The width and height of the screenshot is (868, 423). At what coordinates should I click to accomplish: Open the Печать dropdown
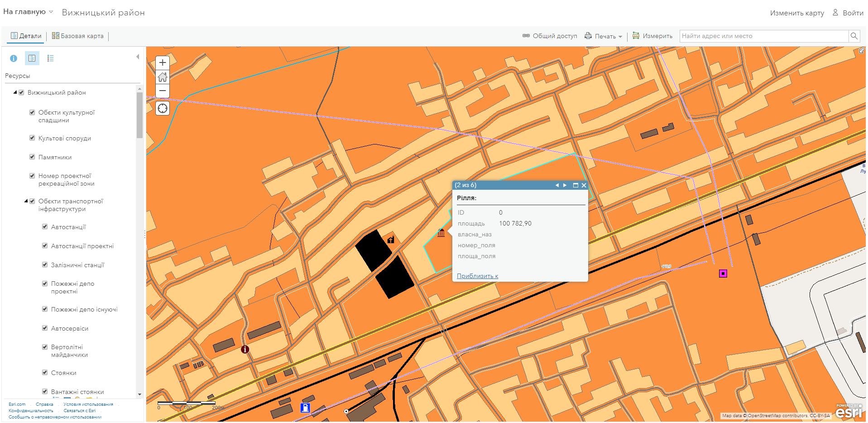[604, 36]
